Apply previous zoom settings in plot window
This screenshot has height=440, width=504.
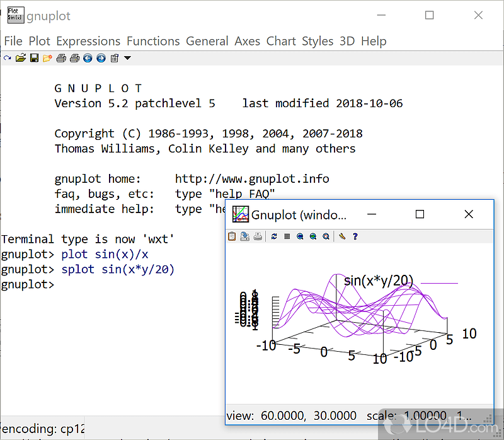pos(300,236)
